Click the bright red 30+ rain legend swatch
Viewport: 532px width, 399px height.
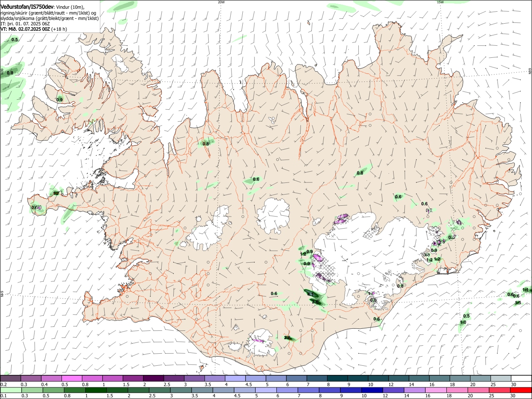point(522,390)
